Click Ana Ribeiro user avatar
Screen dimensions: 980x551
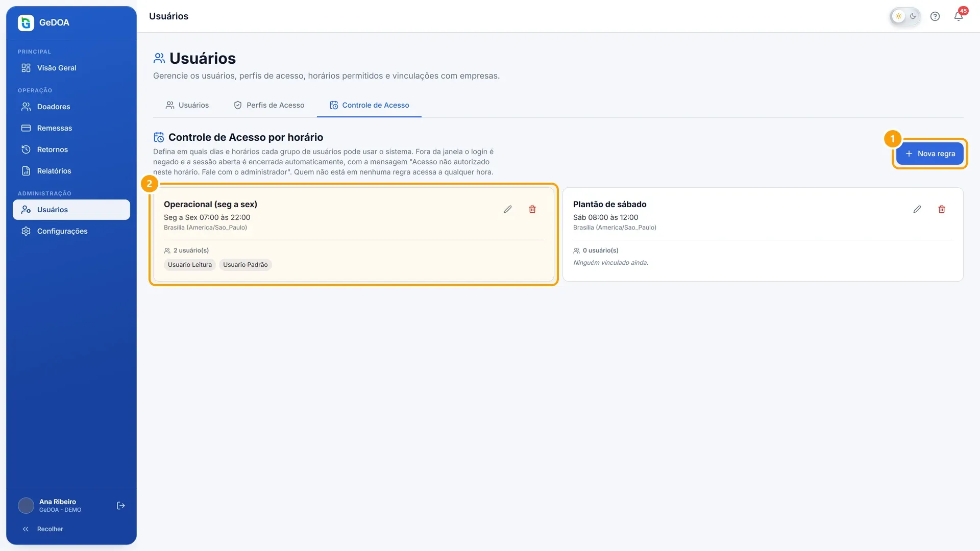click(26, 506)
